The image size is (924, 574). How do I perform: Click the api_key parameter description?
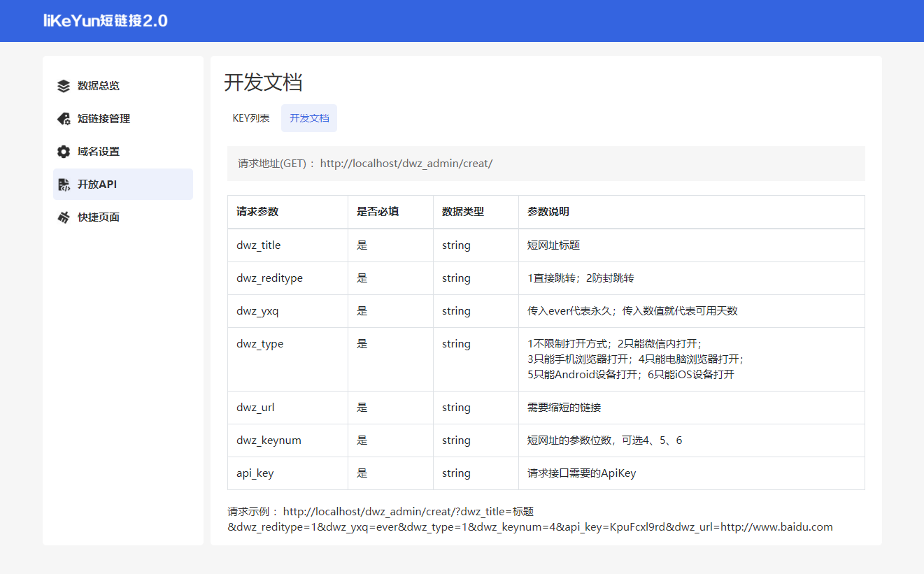tap(581, 473)
